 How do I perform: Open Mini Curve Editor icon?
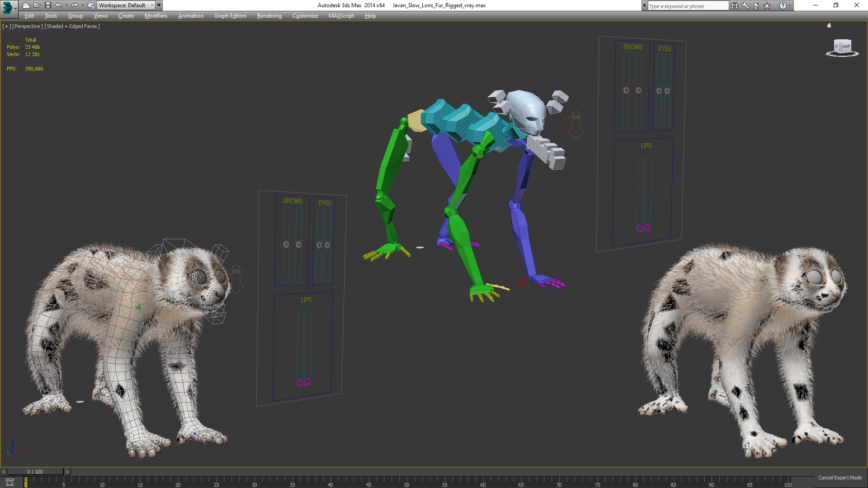point(9,482)
